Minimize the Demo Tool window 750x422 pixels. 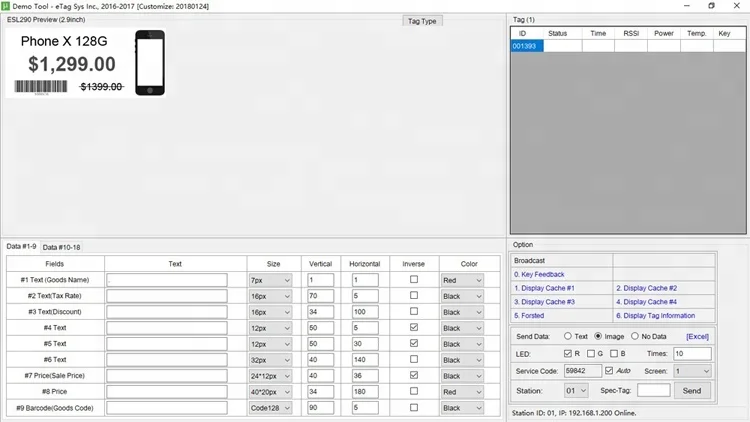[x=681, y=6]
